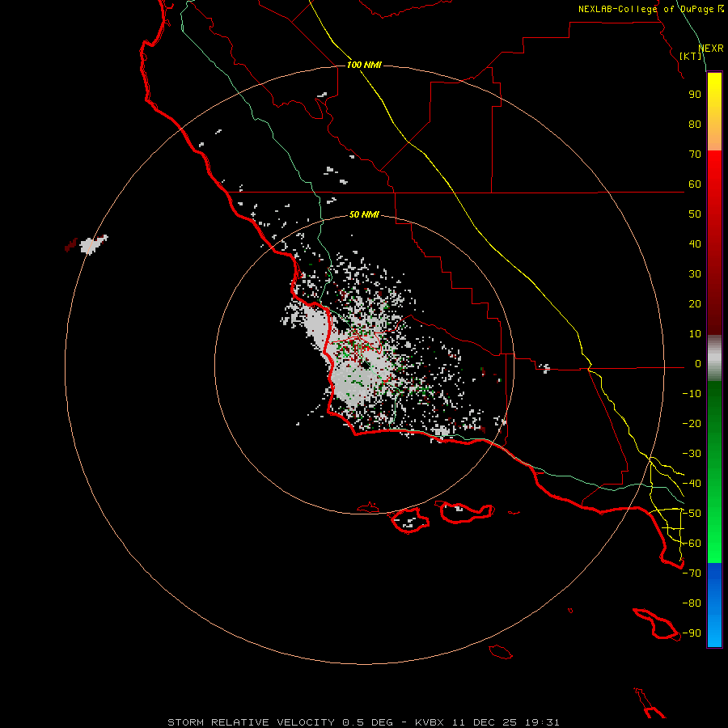Click the negative 10 knot scale value

[692, 394]
